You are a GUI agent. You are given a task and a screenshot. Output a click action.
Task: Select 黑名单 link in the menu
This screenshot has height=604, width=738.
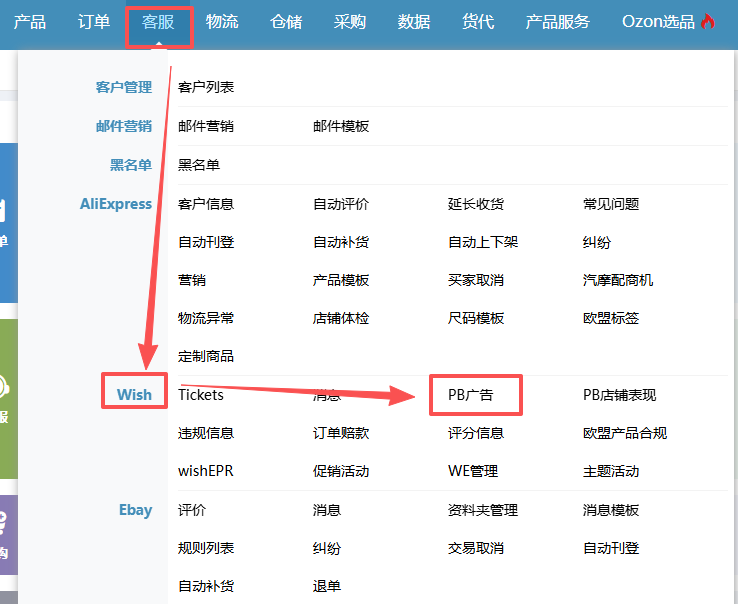pyautogui.click(x=199, y=165)
